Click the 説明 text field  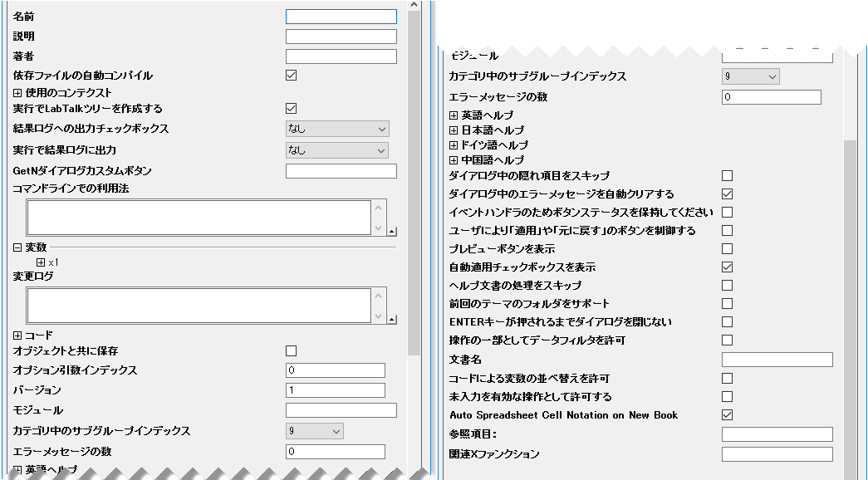(341, 37)
